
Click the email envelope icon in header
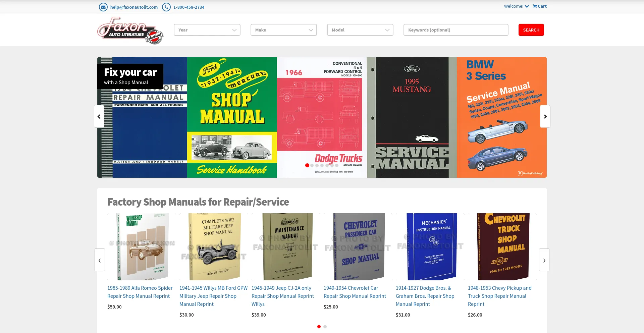tap(103, 7)
